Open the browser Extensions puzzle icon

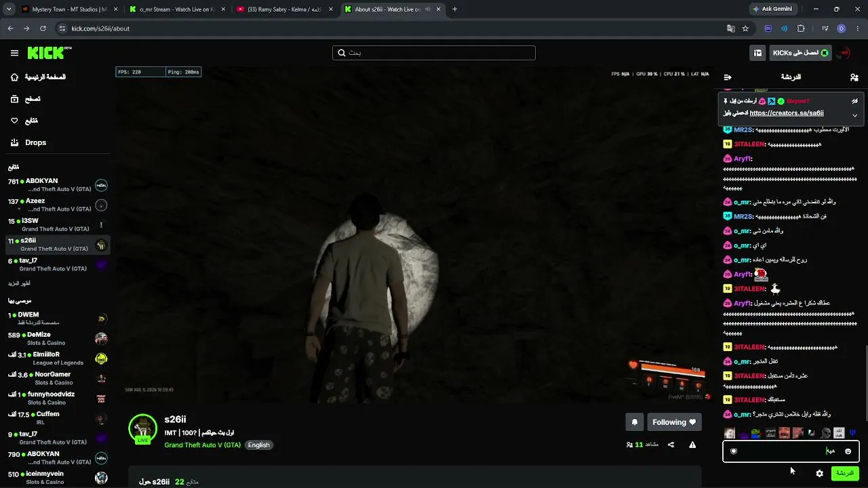coord(801,28)
